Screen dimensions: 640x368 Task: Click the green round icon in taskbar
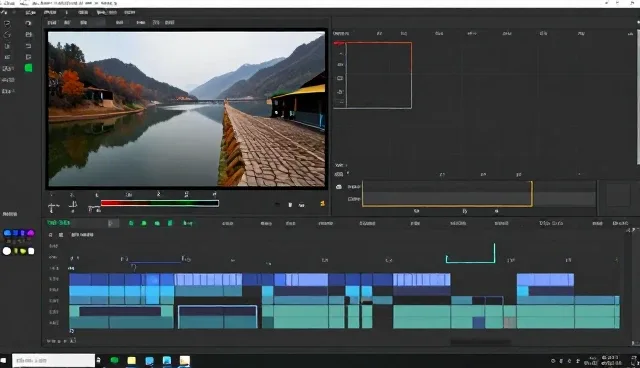click(x=114, y=360)
